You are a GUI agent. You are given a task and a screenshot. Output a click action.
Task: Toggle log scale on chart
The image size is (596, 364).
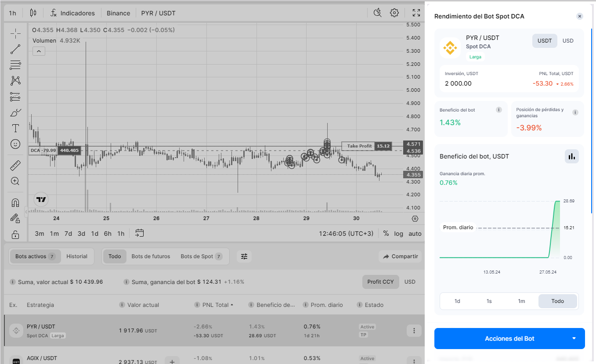398,234
